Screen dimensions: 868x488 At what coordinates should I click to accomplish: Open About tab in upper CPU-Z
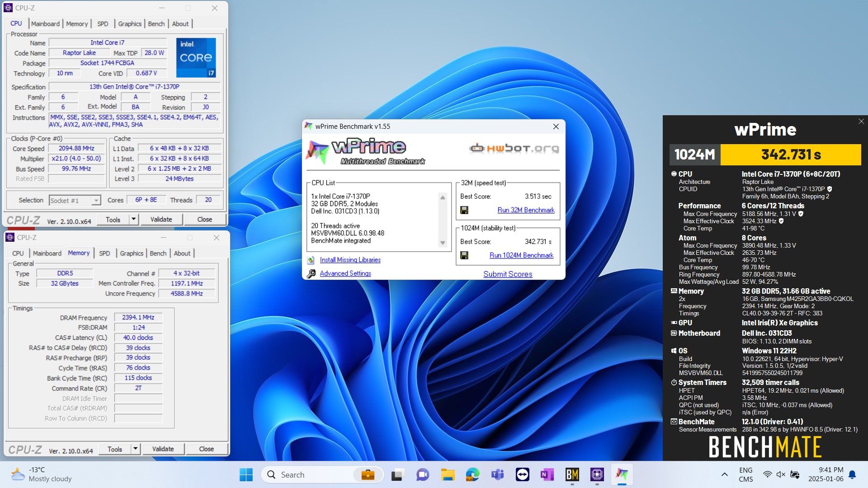coord(180,24)
